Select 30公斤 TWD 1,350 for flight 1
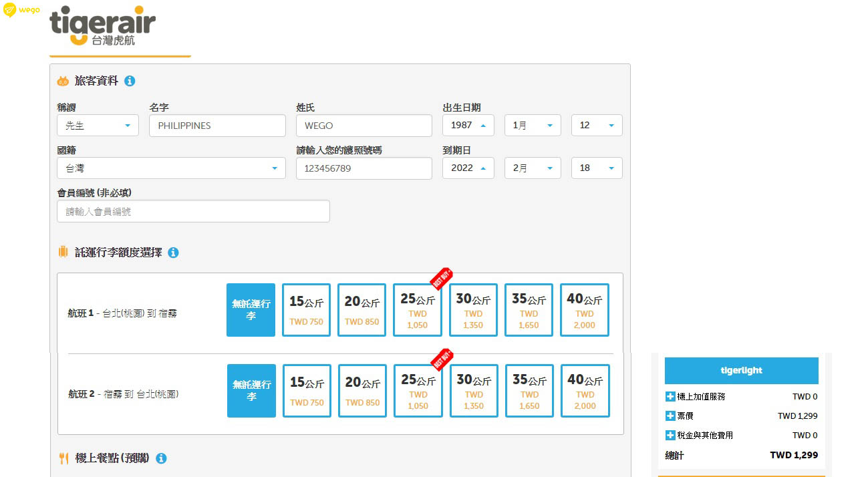868x477 pixels. [473, 310]
